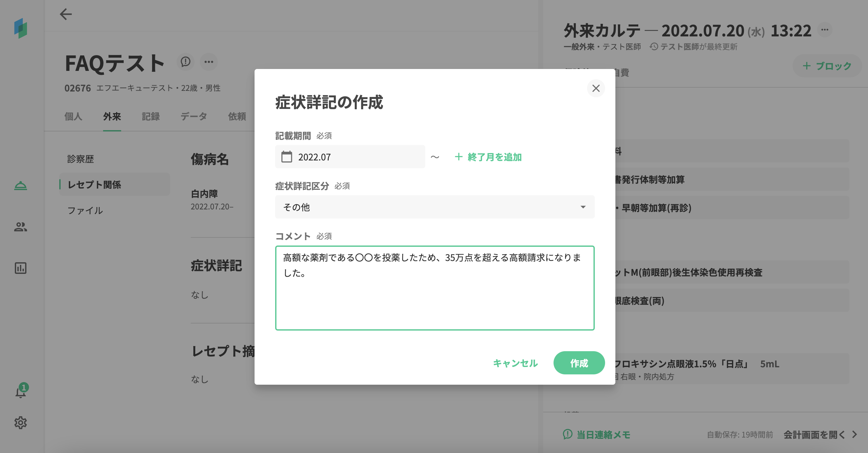Click the キャンセル button
The height and width of the screenshot is (453, 868).
(515, 363)
